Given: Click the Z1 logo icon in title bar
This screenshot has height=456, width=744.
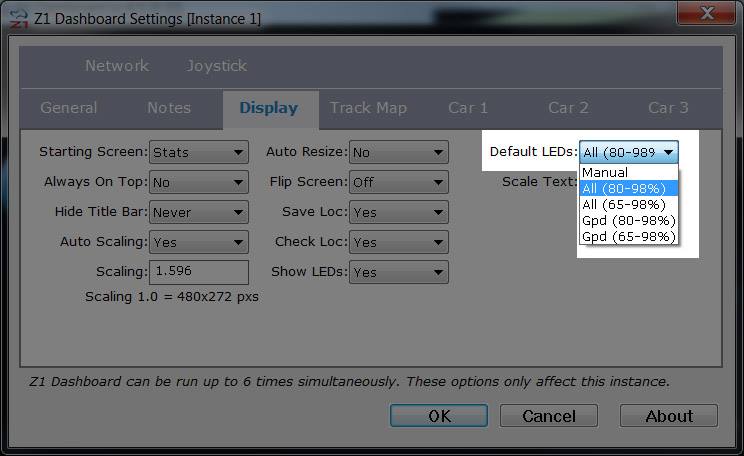Looking at the screenshot, I should (x=19, y=19).
